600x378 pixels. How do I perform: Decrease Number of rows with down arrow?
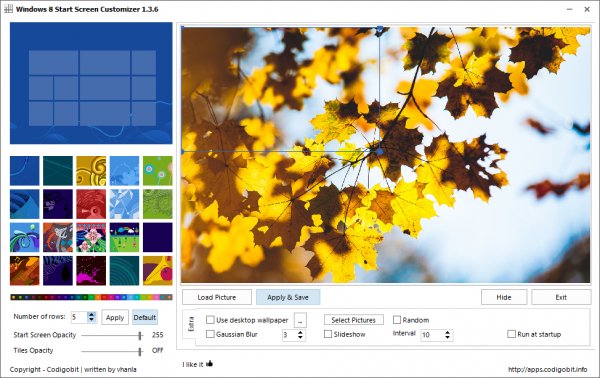tap(91, 319)
